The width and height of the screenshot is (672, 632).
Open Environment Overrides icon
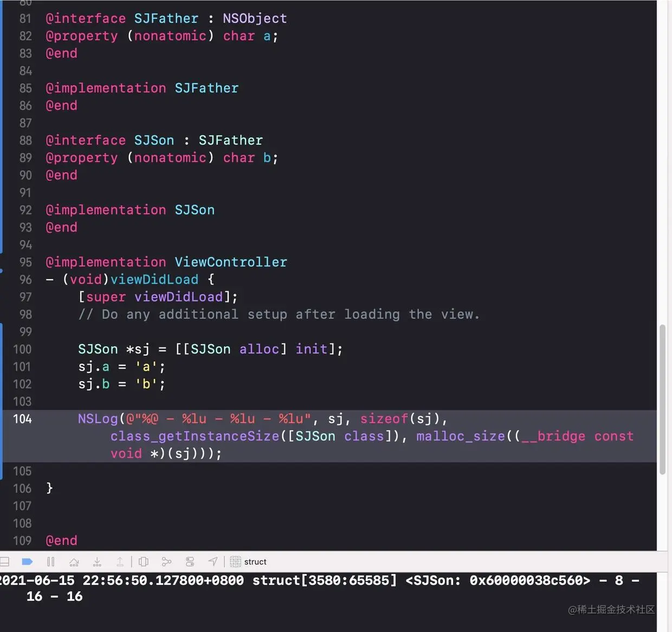point(190,562)
